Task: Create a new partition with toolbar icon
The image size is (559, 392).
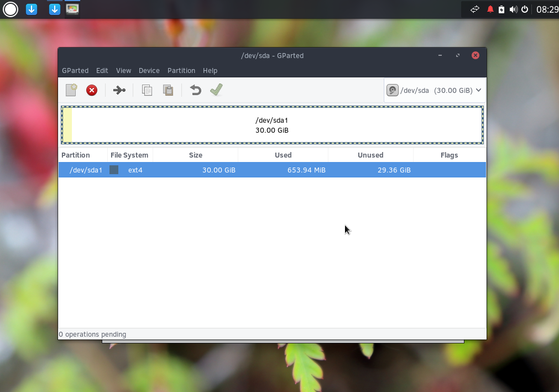Action: [x=71, y=90]
